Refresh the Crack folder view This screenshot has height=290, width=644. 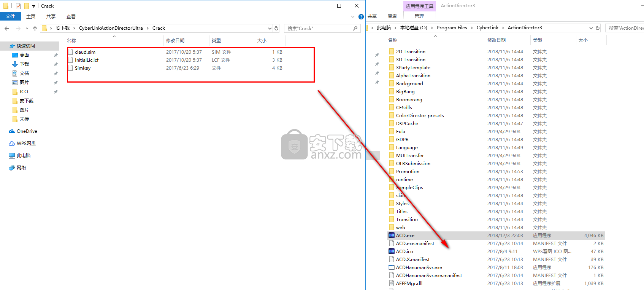(x=276, y=28)
